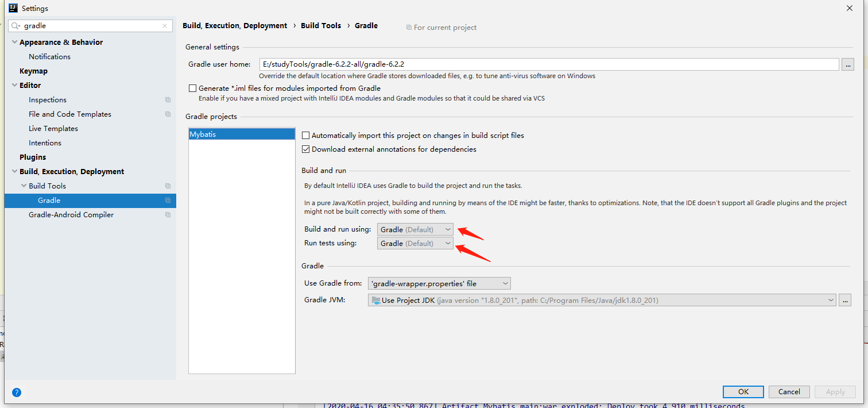Click the 'General settings' section heading
The image size is (868, 408).
212,47
